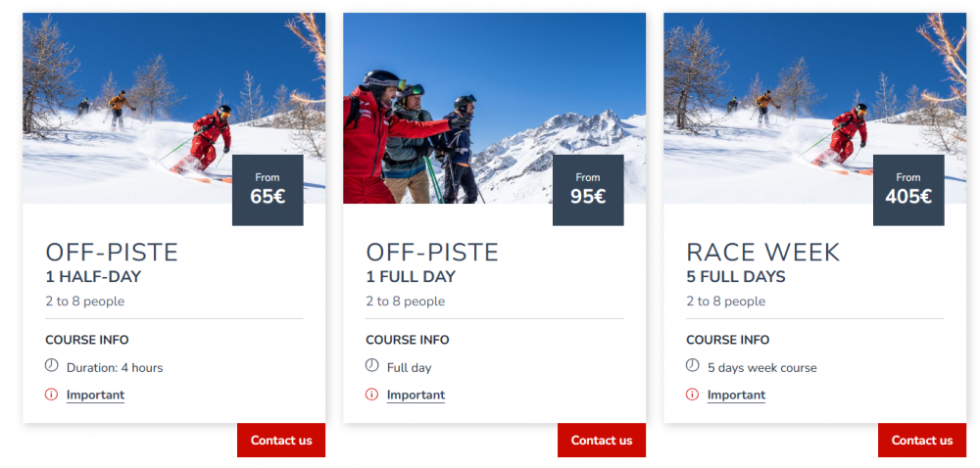980x468 pixels.
Task: Open Important link on Race Week card
Action: point(736,396)
